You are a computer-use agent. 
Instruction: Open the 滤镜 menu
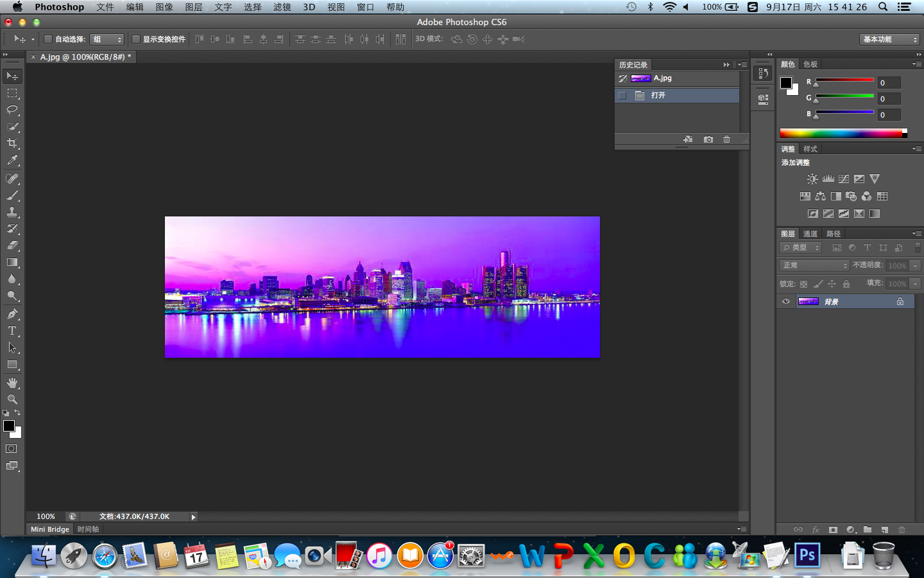pyautogui.click(x=282, y=7)
